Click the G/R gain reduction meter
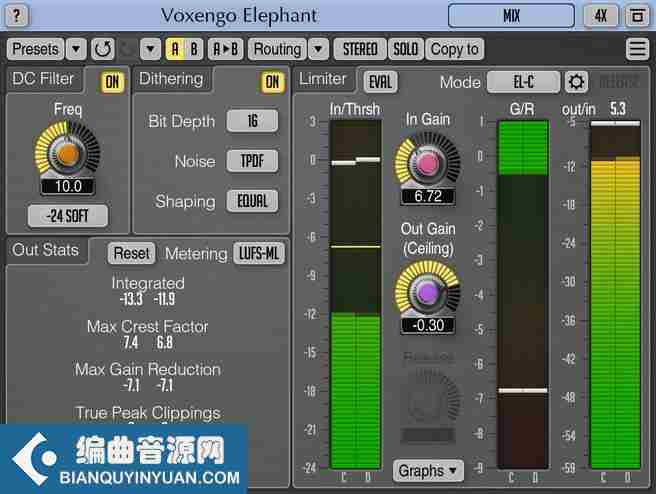Viewport: 656px width, 494px height. pos(523,294)
